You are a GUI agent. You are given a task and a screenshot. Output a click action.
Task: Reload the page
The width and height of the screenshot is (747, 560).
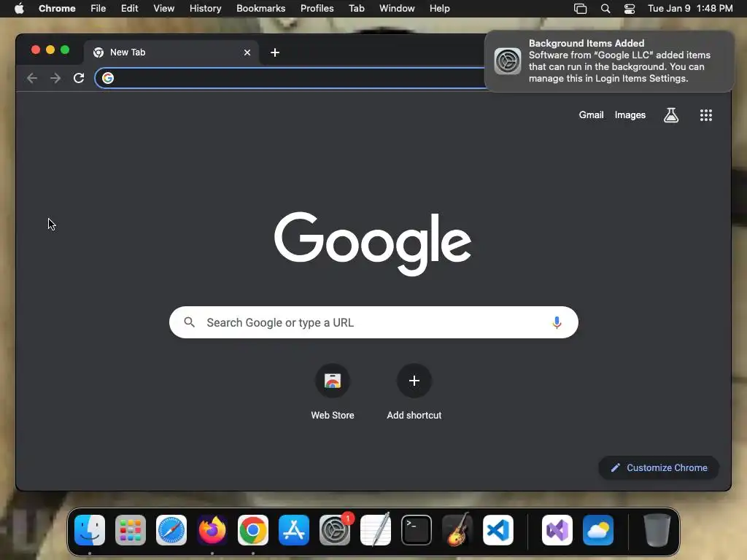coord(79,78)
